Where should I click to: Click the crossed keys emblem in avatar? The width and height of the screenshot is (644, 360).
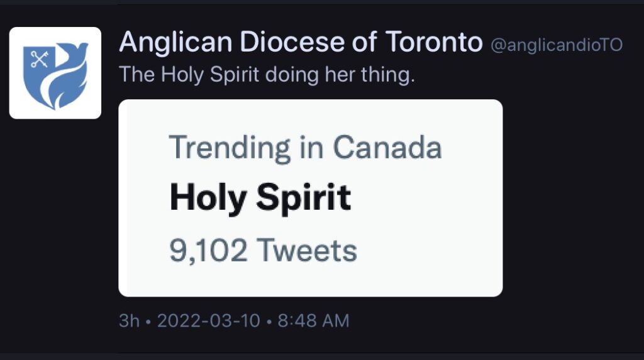click(x=40, y=58)
